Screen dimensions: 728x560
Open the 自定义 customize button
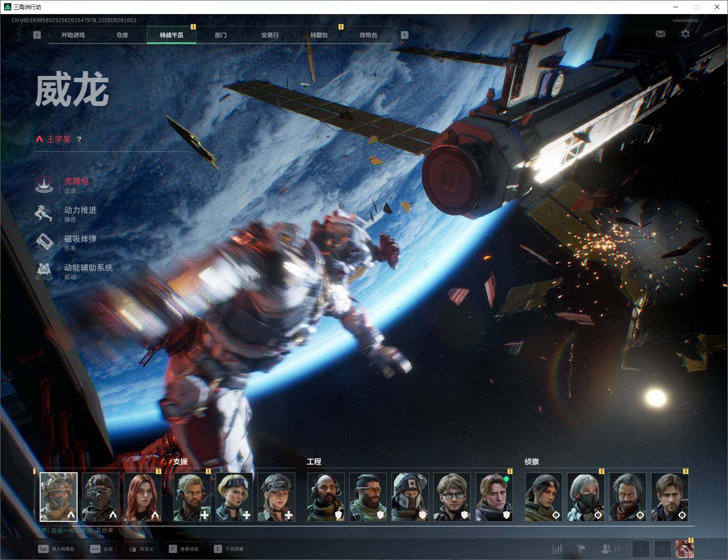pos(141,549)
